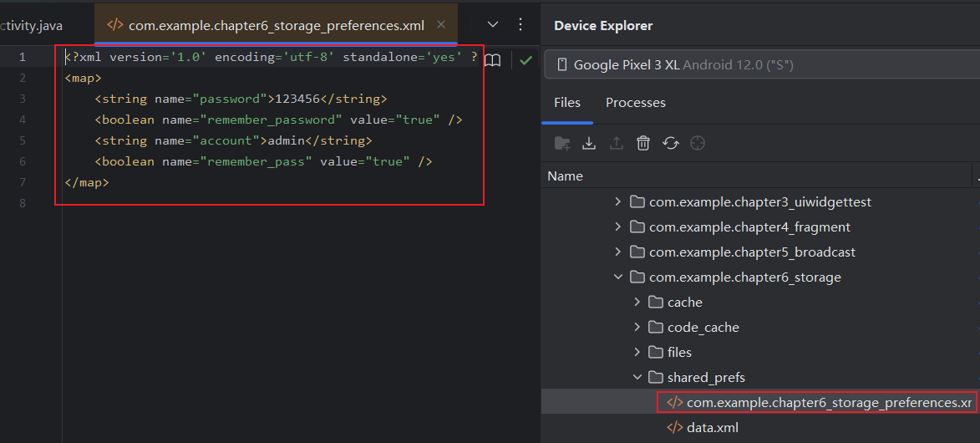The height and width of the screenshot is (443, 980).
Task: Expand the cache folder
Action: coord(637,303)
